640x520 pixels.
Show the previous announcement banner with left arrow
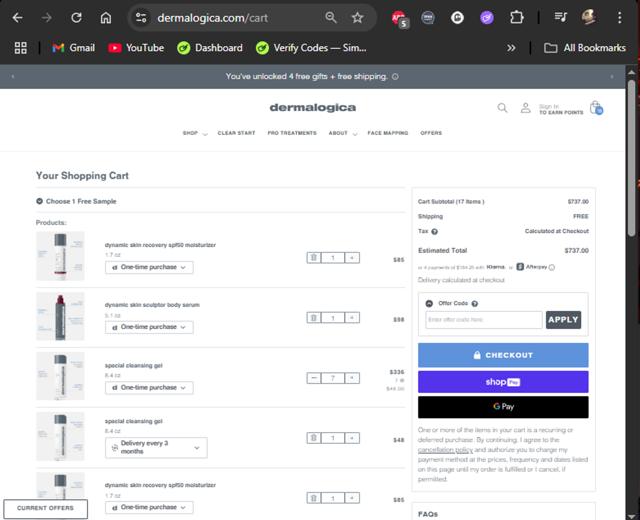[x=13, y=76]
